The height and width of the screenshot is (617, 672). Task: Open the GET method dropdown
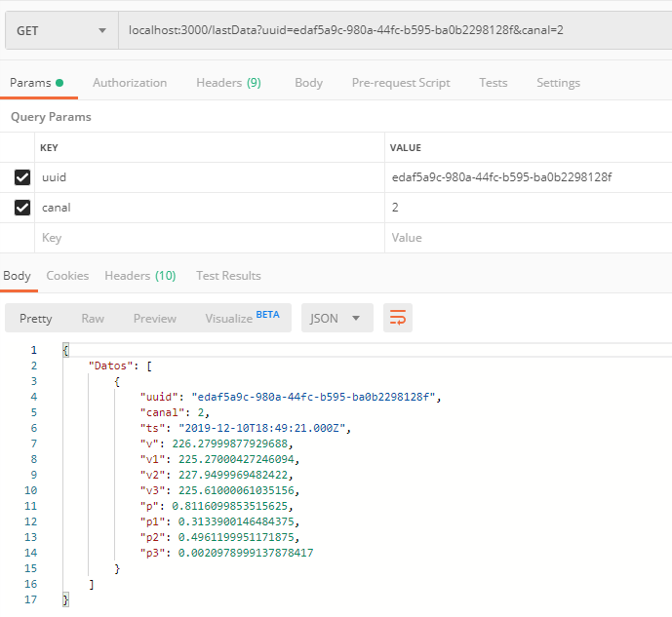pyautogui.click(x=60, y=31)
